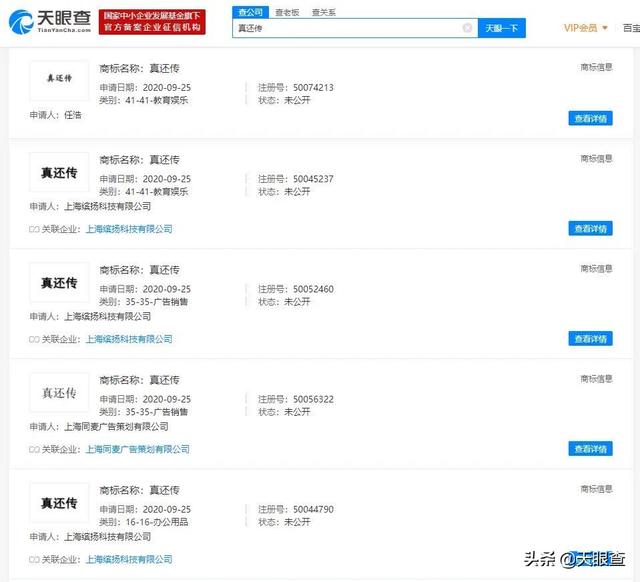
Task: Select the text 注册号: 50044790
Action: pos(296,509)
